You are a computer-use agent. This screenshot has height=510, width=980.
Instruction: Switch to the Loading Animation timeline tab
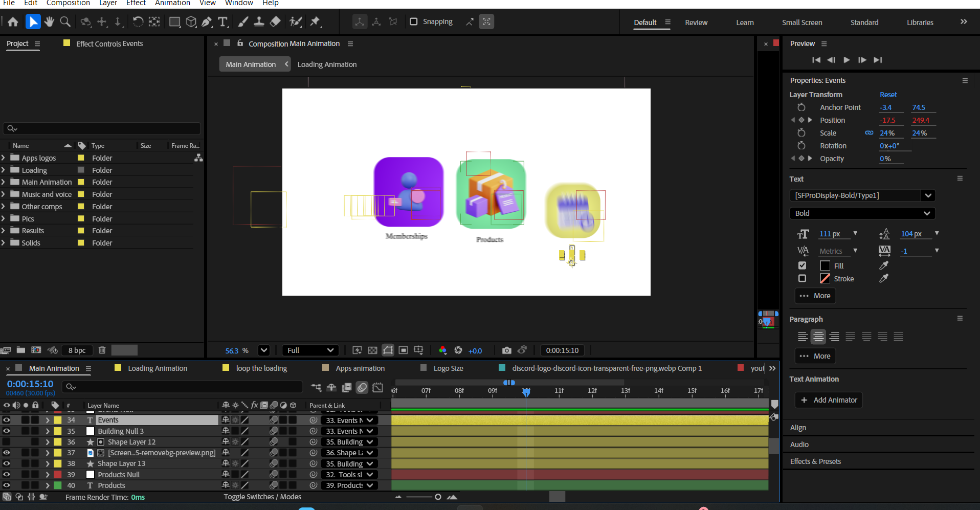point(157,368)
